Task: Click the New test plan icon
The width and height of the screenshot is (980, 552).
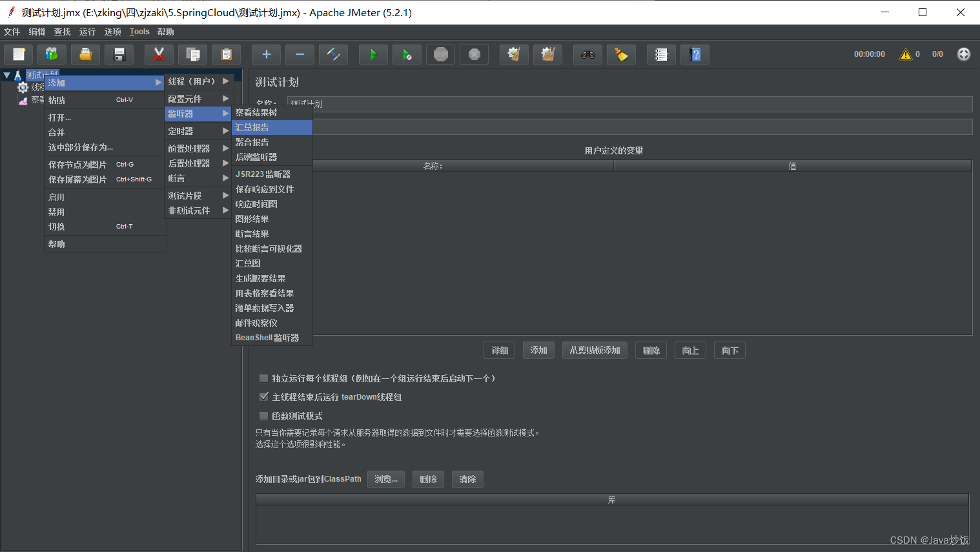Action: click(19, 55)
